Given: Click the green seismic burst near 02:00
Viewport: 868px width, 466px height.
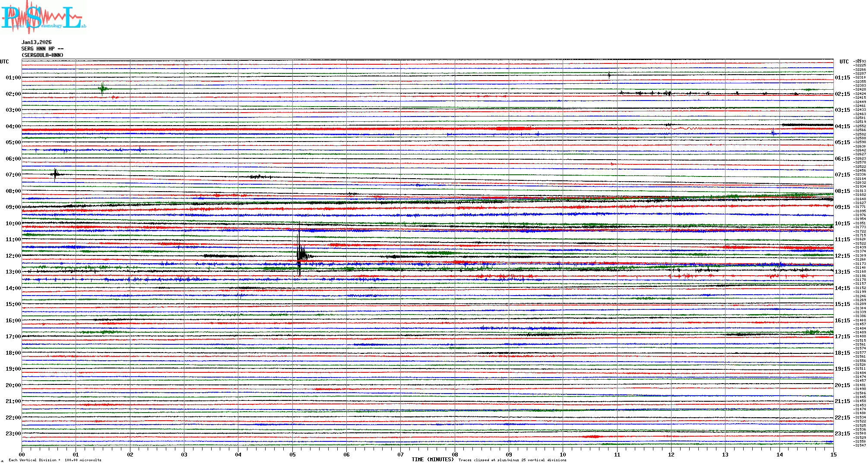Looking at the screenshot, I should coord(102,89).
